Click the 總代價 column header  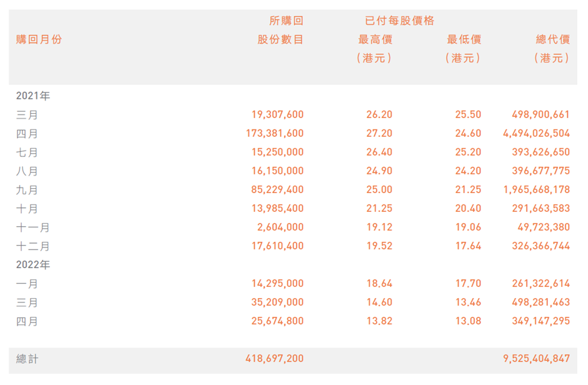click(x=553, y=39)
